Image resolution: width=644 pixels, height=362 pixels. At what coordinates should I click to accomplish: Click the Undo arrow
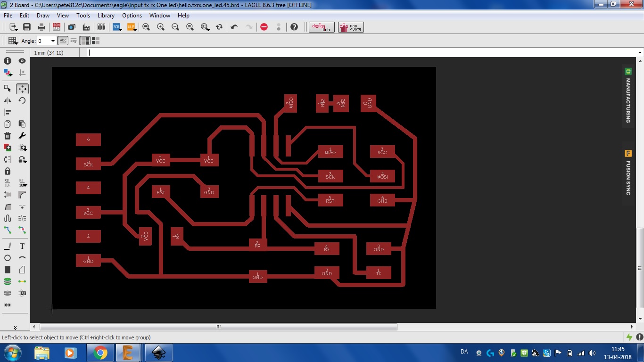click(x=234, y=27)
